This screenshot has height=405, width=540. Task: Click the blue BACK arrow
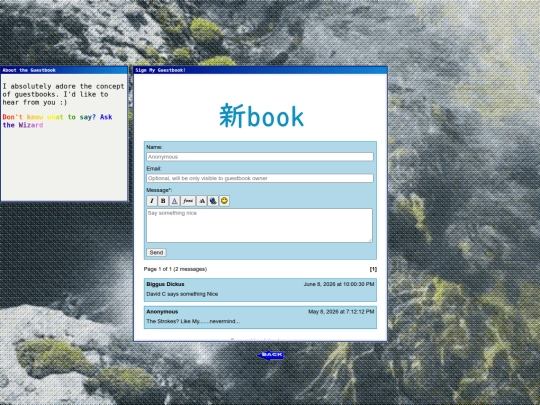point(271,355)
